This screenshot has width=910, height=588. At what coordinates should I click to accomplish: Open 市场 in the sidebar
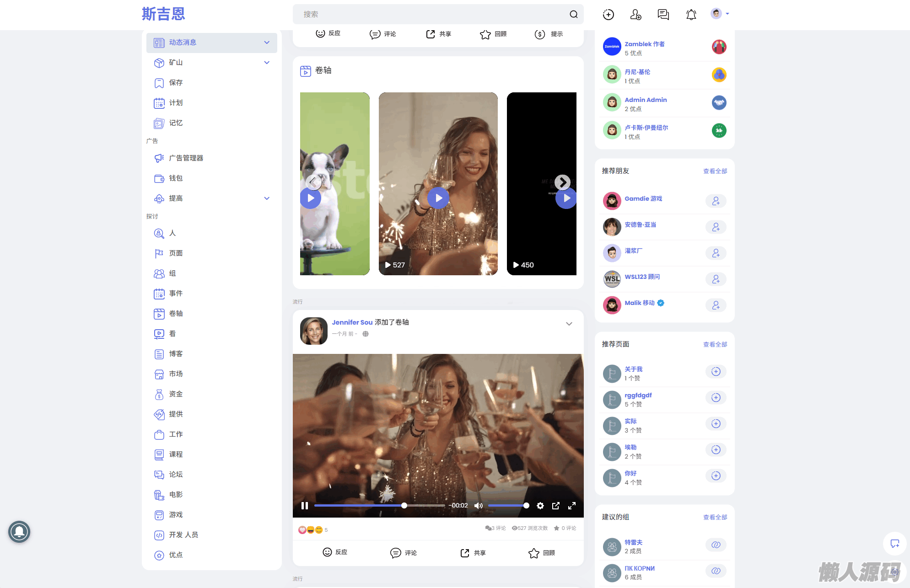176,374
